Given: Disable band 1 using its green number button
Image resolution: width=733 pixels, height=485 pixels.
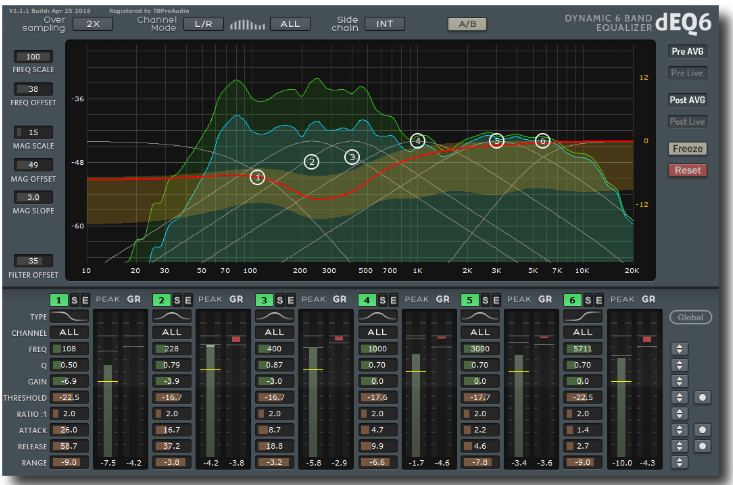Looking at the screenshot, I should pos(59,300).
